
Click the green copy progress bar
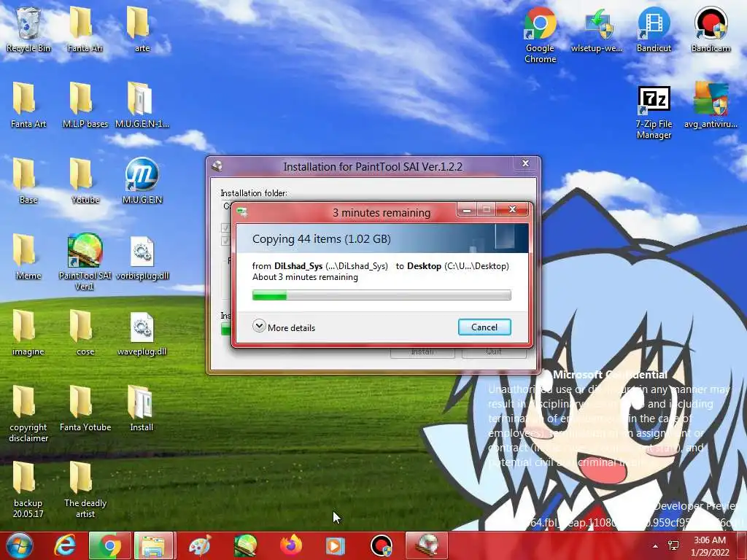[382, 295]
